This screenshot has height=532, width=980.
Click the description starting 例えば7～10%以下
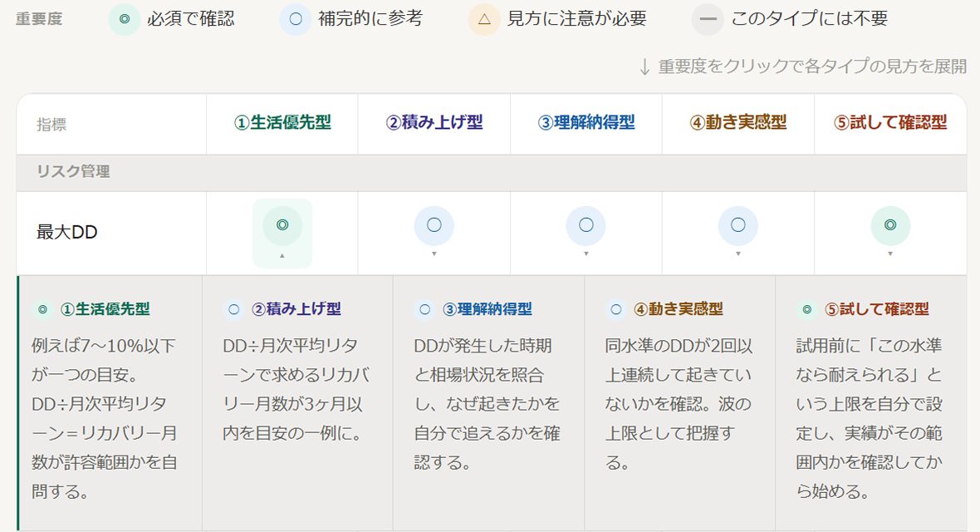pos(105,419)
